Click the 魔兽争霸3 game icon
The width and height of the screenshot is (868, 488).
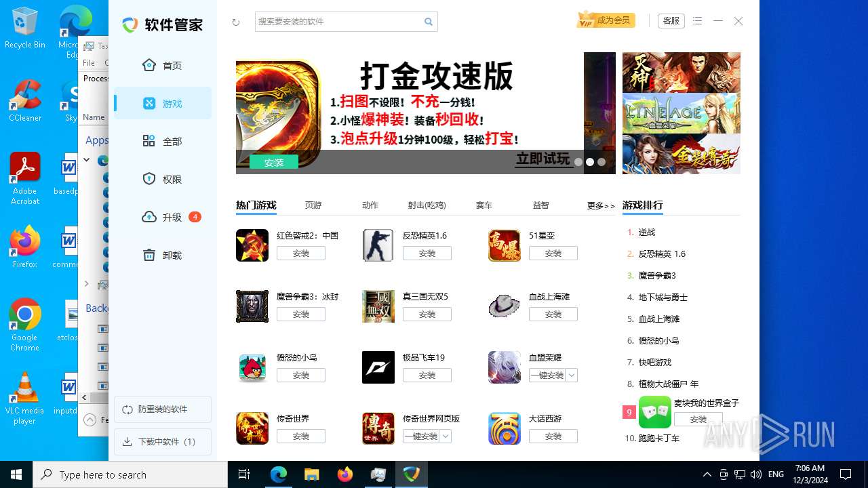point(252,306)
